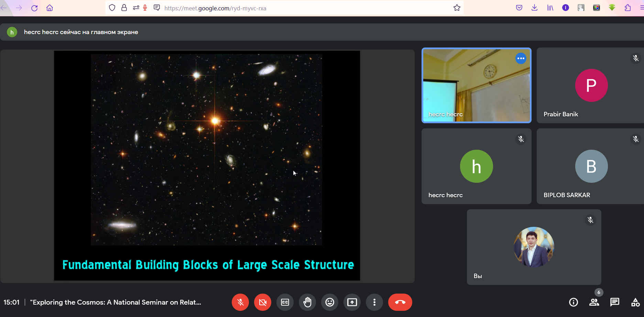Open the emoji reactions panel

coord(330,302)
